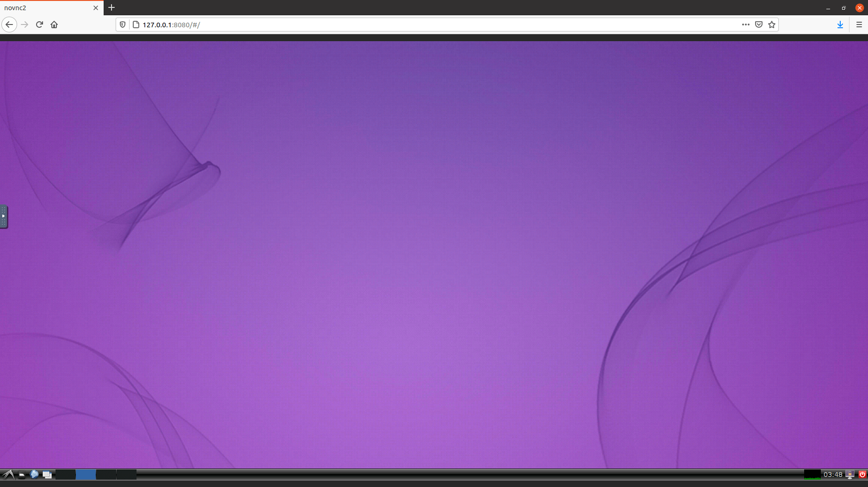
Task: Open the LXDE start menu
Action: (8, 475)
